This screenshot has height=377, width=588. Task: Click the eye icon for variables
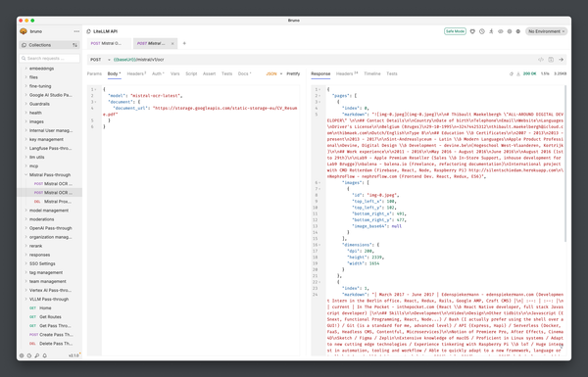500,31
